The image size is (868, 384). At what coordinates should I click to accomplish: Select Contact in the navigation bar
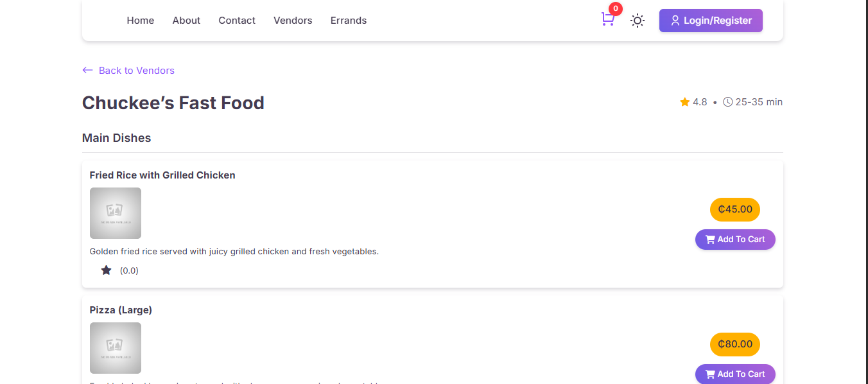click(237, 21)
